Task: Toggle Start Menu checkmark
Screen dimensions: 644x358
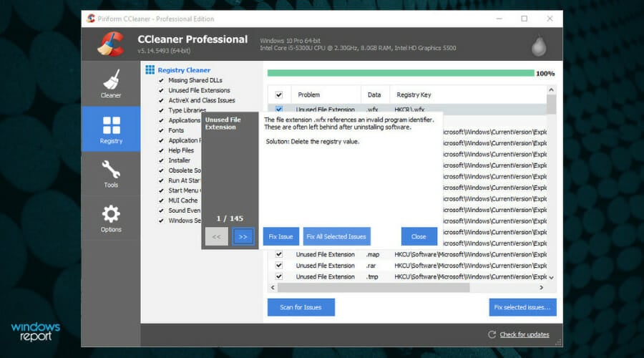Action: tap(161, 190)
